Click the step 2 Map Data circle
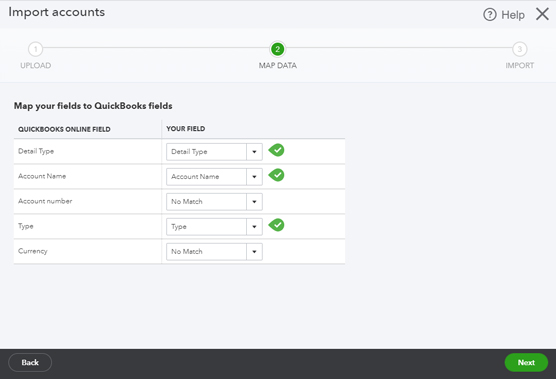 point(278,49)
